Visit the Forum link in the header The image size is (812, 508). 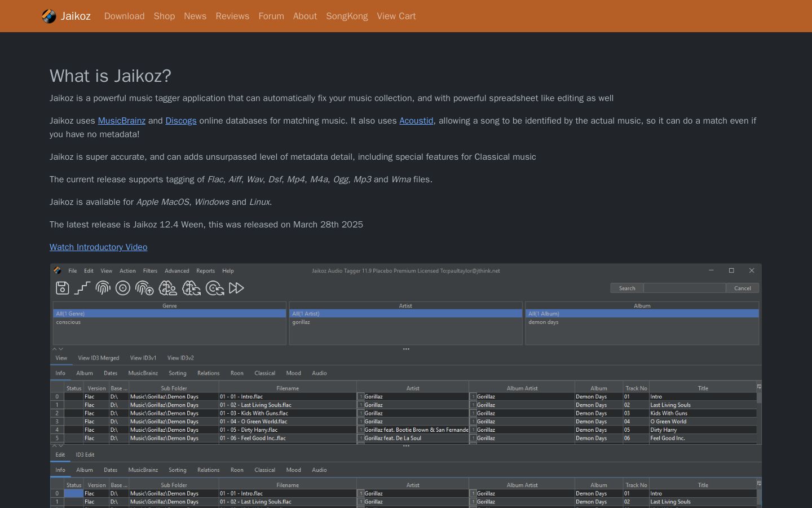tap(271, 16)
